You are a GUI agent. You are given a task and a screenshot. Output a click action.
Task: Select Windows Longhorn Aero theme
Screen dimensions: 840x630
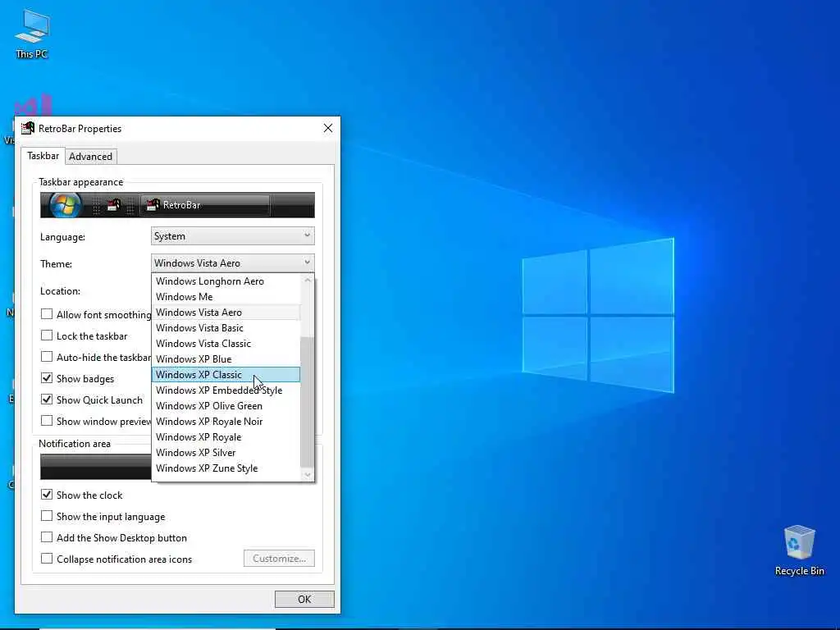(x=226, y=281)
